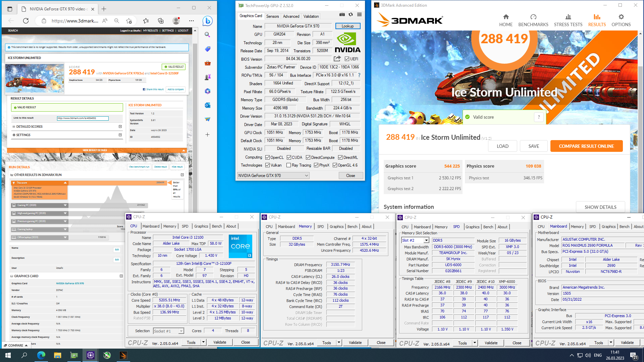Click Bus Interface question mark help icon

tap(359, 75)
